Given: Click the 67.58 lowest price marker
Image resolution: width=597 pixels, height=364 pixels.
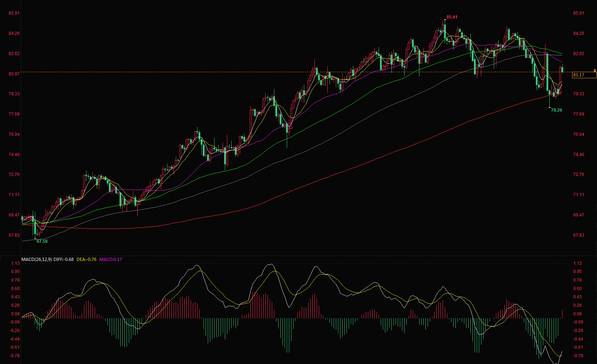Looking at the screenshot, I should [x=42, y=241].
